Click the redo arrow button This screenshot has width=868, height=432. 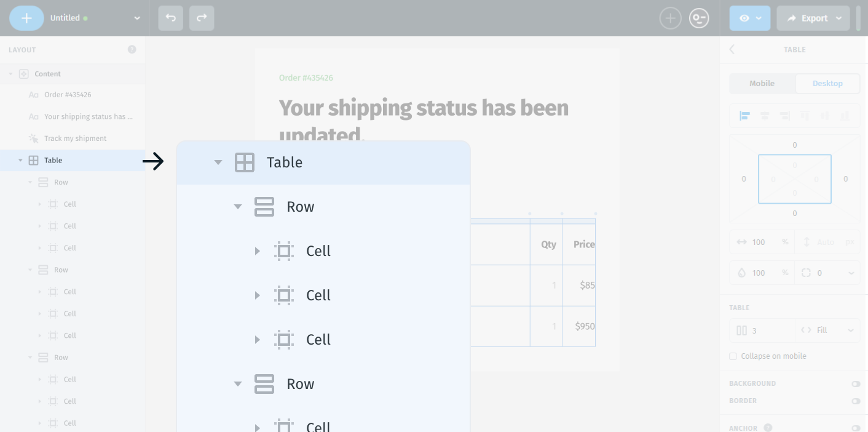202,18
